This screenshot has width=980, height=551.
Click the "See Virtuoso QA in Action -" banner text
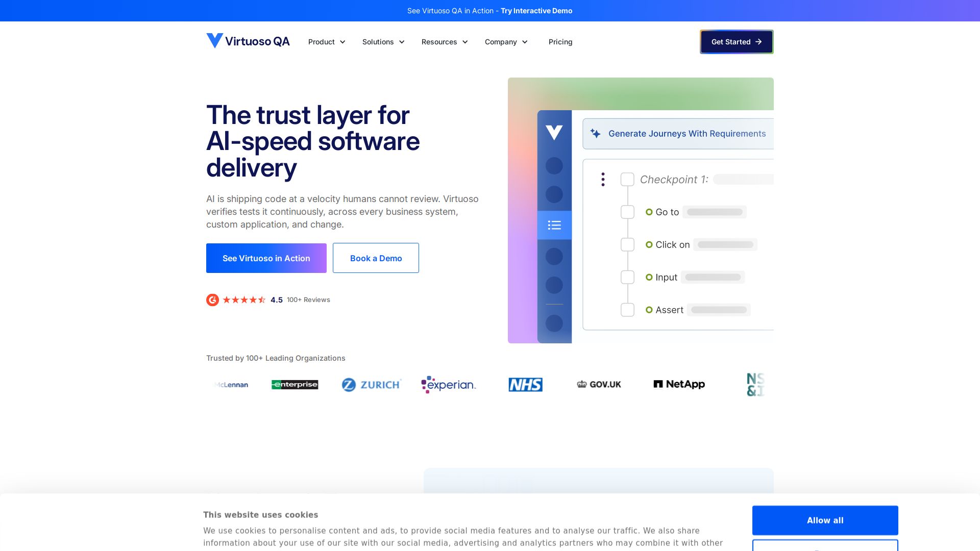(x=453, y=11)
